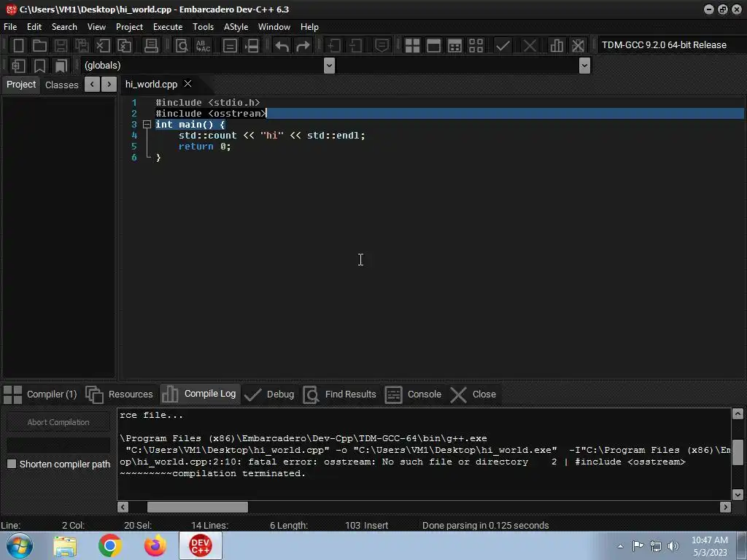747x560 pixels.
Task: Click the Go to bookmark icon
Action: click(x=61, y=66)
